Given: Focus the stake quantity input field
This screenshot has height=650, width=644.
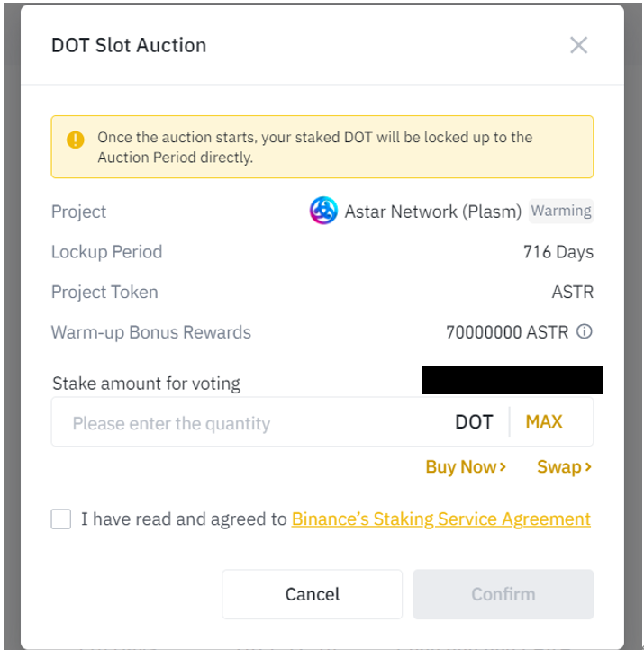Looking at the screenshot, I should click(253, 422).
